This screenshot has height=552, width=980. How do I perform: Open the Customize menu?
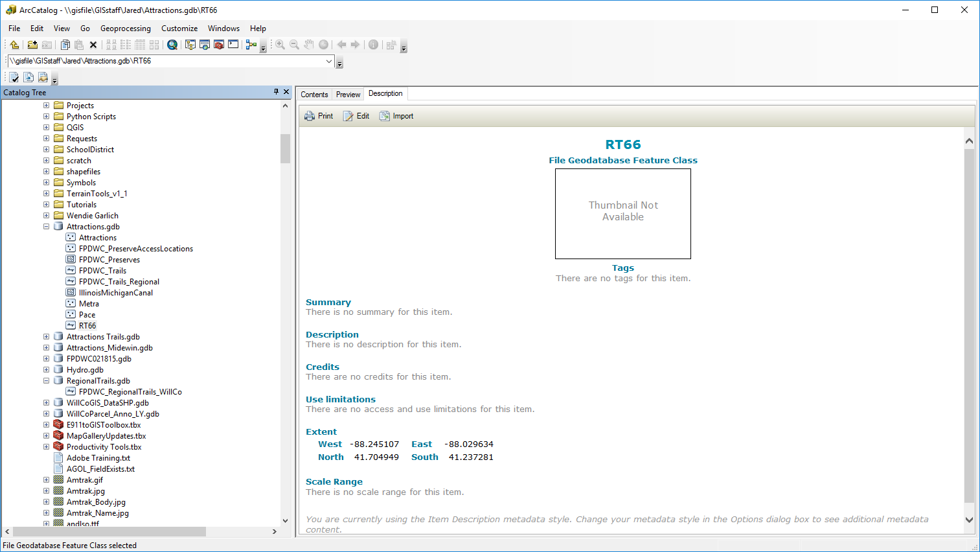179,29
